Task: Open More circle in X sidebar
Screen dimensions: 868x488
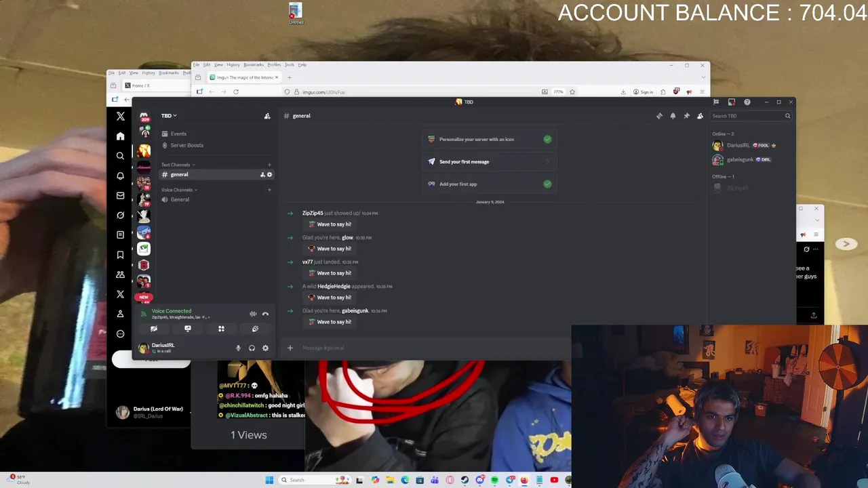Action: (x=120, y=333)
